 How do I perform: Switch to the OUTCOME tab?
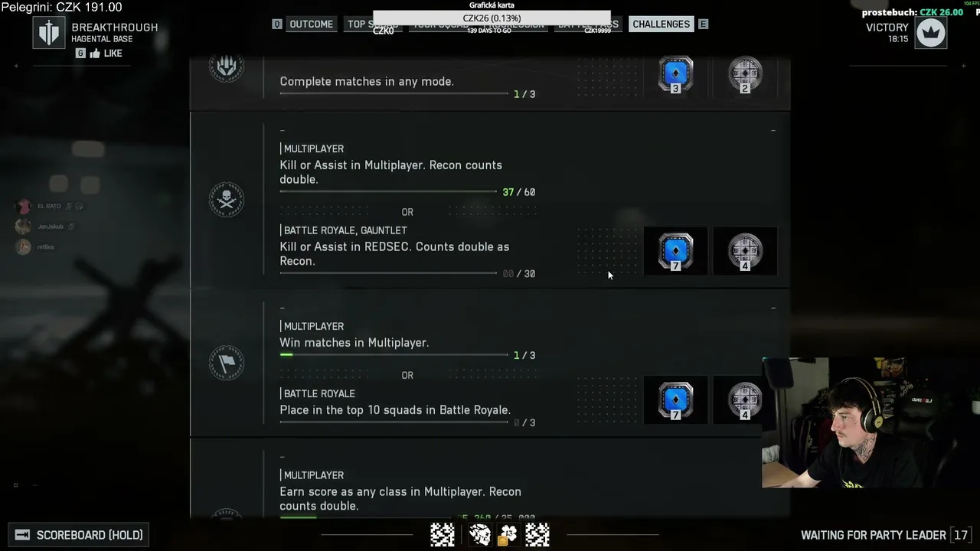311,24
